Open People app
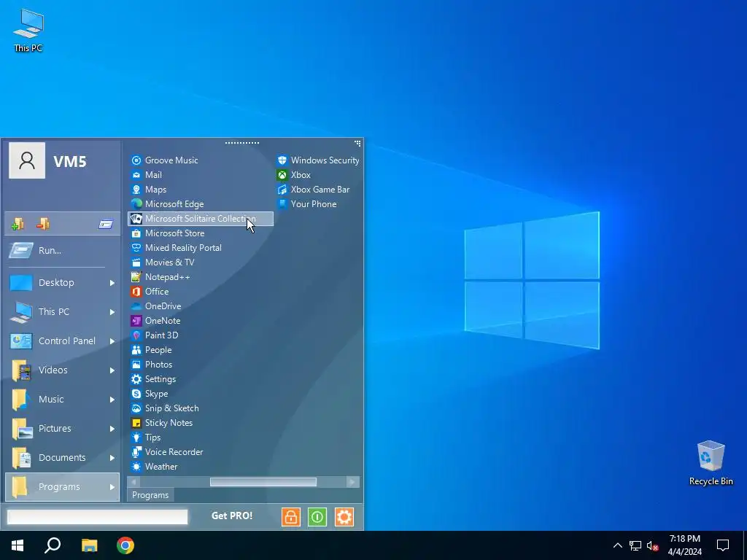Viewport: 747px width, 560px height. tap(151, 350)
